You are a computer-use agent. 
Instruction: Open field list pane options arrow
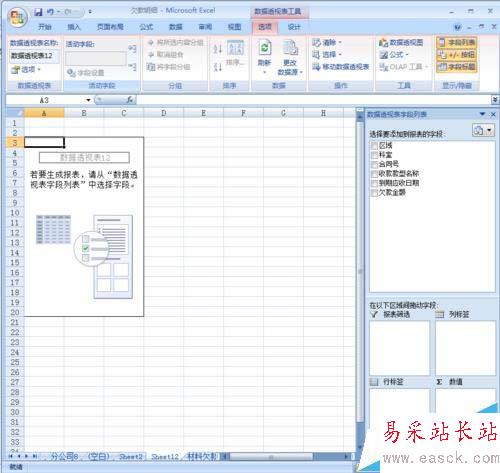pos(482,114)
